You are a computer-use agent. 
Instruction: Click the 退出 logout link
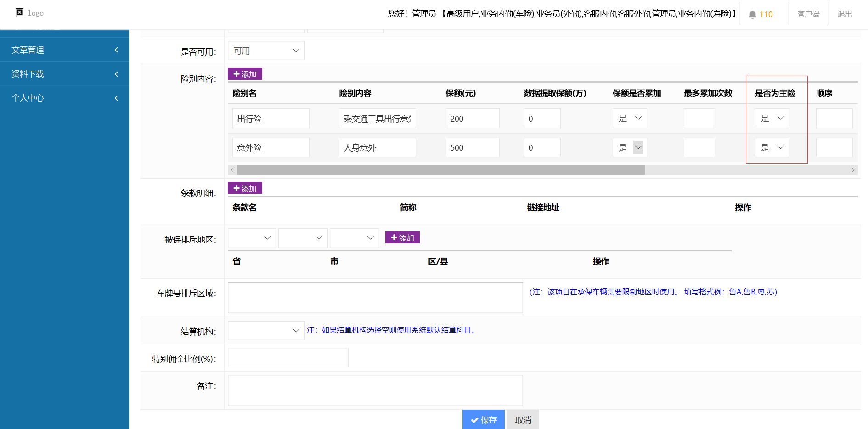[844, 14]
